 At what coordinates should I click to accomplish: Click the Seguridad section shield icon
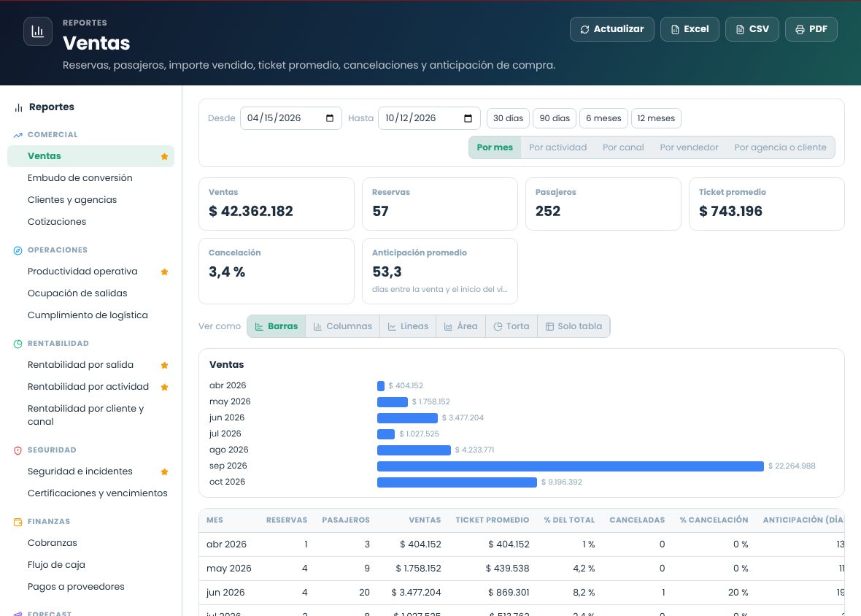18,450
